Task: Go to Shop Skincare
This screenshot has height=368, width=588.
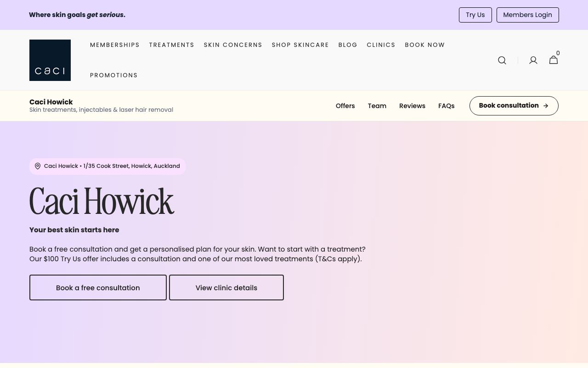Action: (x=300, y=45)
